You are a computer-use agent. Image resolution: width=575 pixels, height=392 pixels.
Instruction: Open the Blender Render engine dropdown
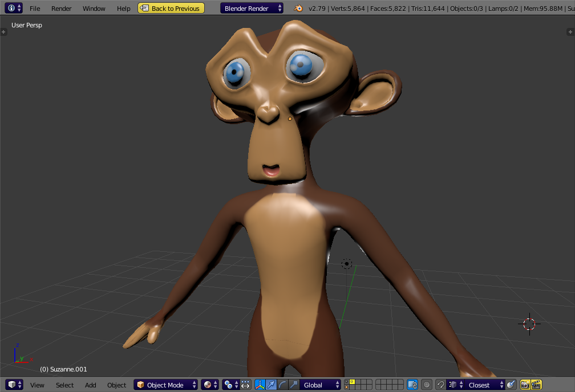252,8
